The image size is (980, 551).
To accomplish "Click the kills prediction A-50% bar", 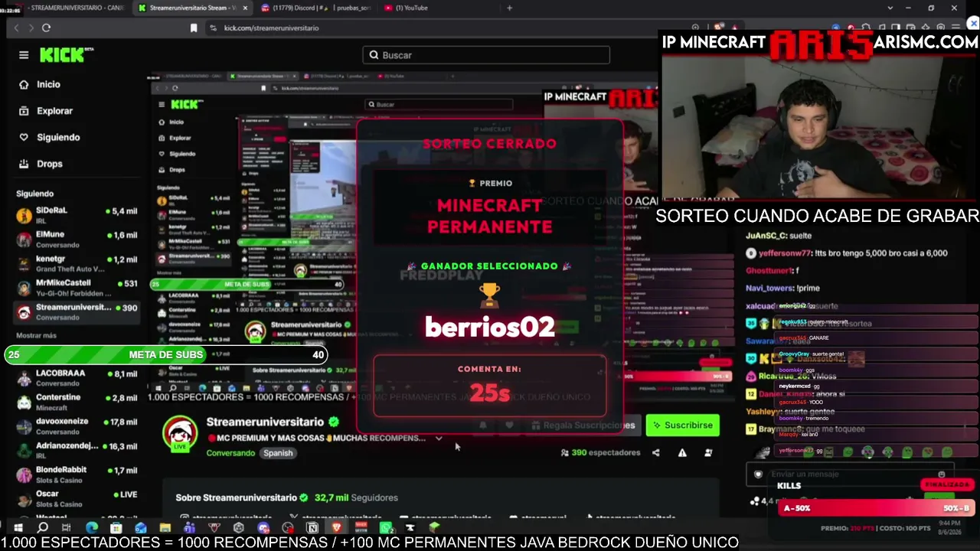I will click(x=876, y=508).
